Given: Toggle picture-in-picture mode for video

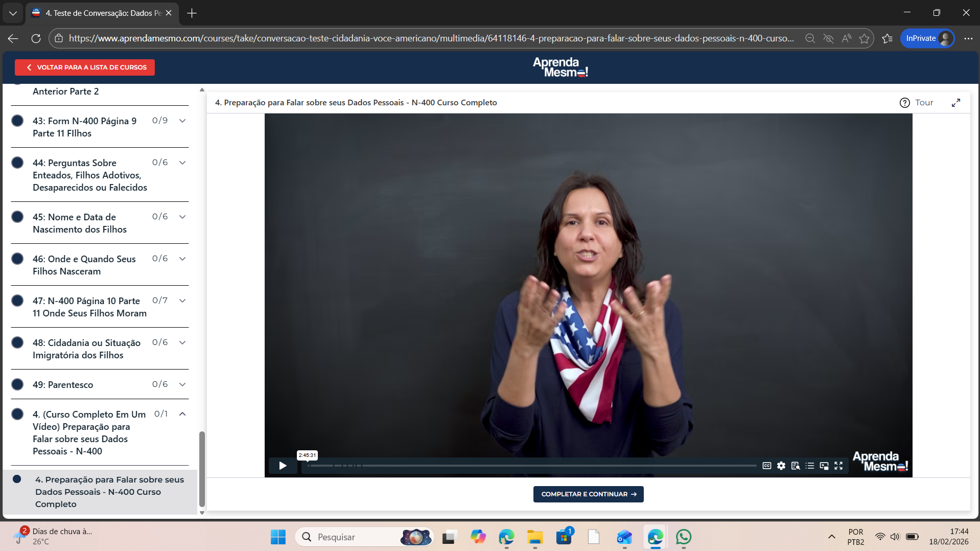Looking at the screenshot, I should (824, 466).
